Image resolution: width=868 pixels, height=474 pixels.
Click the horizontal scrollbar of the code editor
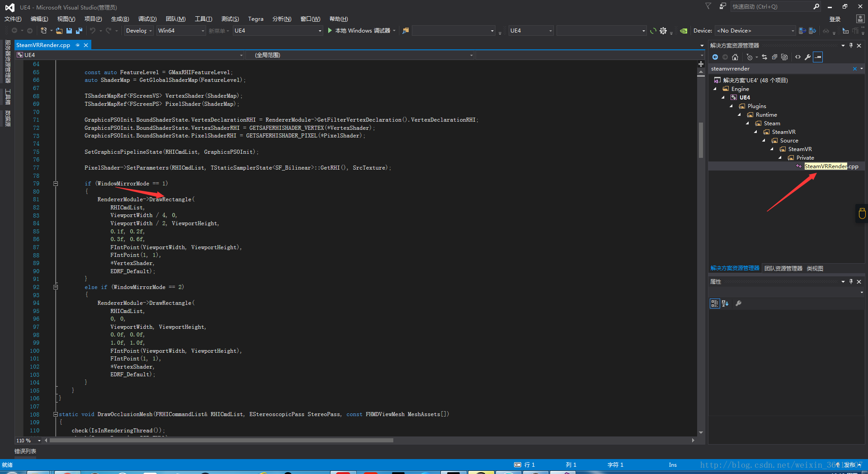pyautogui.click(x=222, y=441)
